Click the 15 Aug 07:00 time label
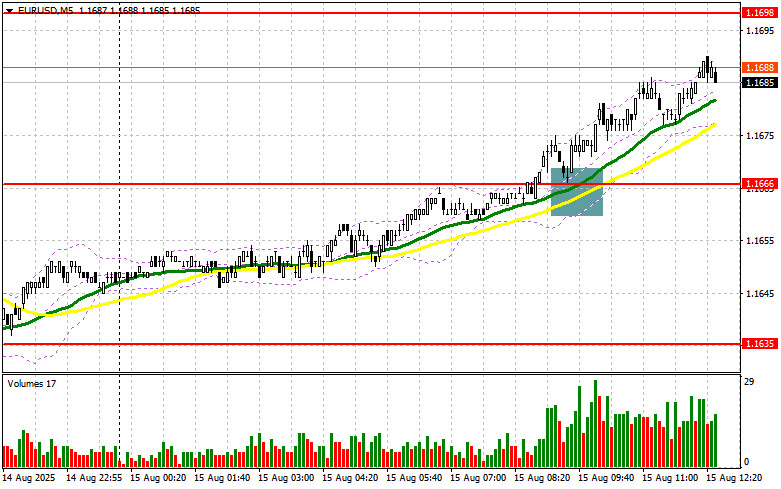The height and width of the screenshot is (489, 781). 478,478
